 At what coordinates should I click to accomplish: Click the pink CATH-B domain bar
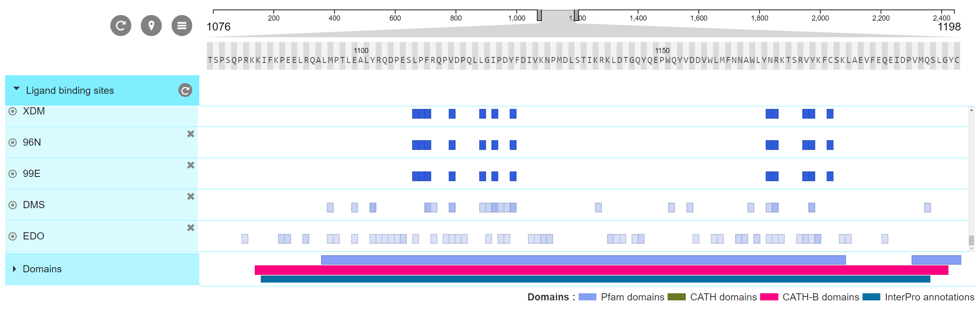click(601, 270)
